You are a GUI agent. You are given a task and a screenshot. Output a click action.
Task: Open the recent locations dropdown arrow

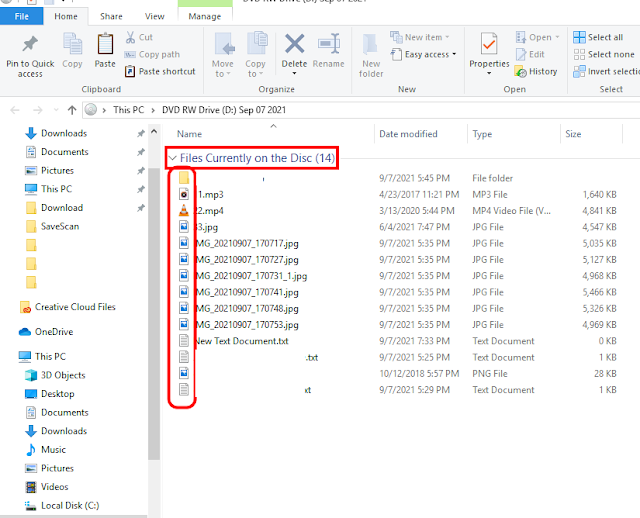pos(56,110)
